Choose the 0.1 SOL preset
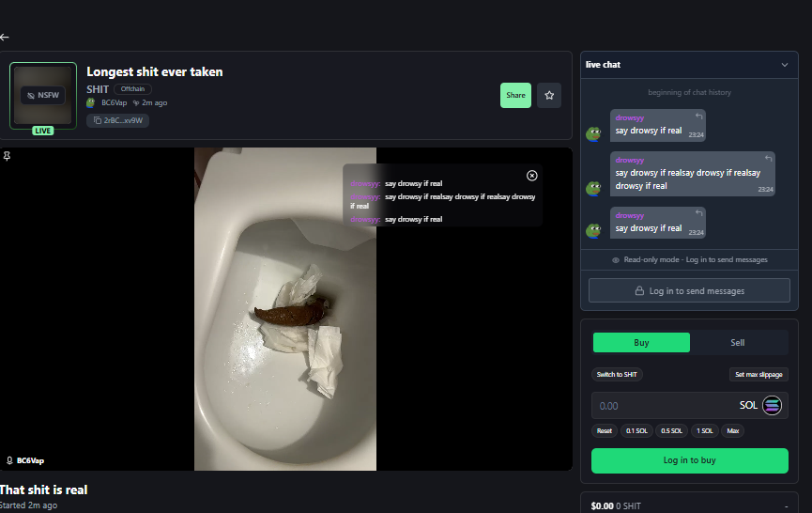Image resolution: width=812 pixels, height=513 pixels. pos(636,430)
